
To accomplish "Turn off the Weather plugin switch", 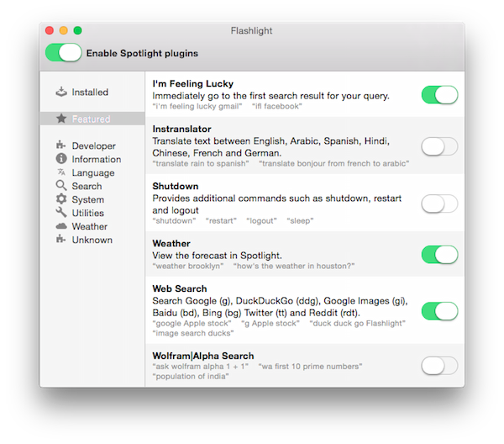I will click(439, 255).
